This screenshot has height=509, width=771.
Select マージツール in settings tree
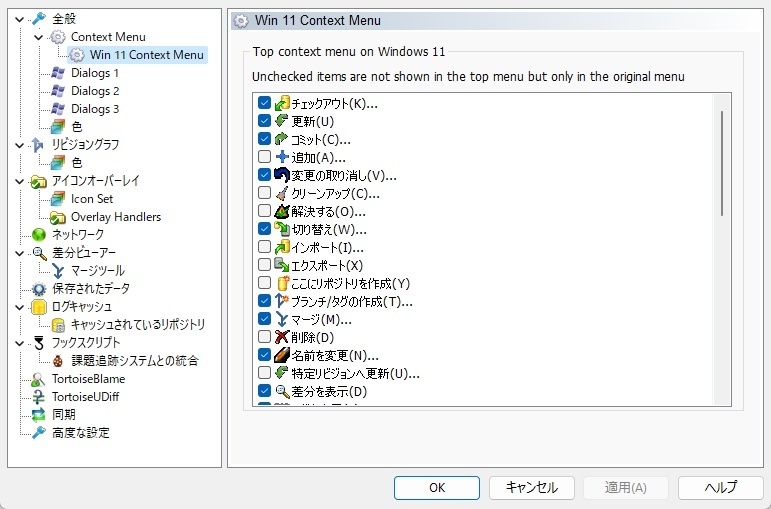[x=97, y=270]
